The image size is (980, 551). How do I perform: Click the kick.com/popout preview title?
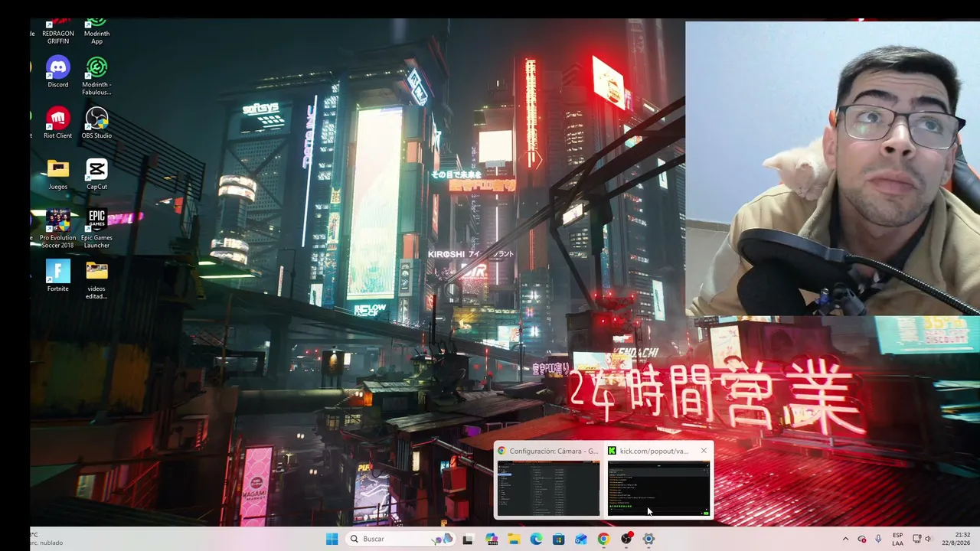point(654,451)
